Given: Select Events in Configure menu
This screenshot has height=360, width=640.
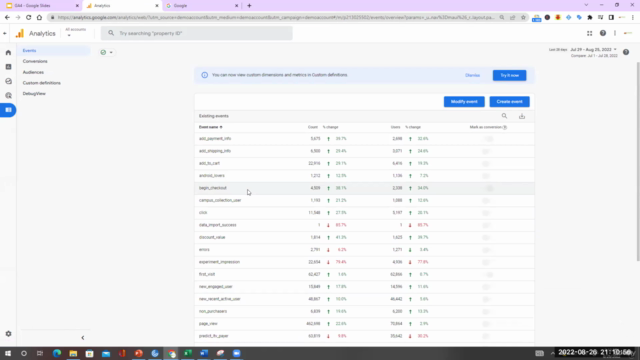Looking at the screenshot, I should (29, 51).
